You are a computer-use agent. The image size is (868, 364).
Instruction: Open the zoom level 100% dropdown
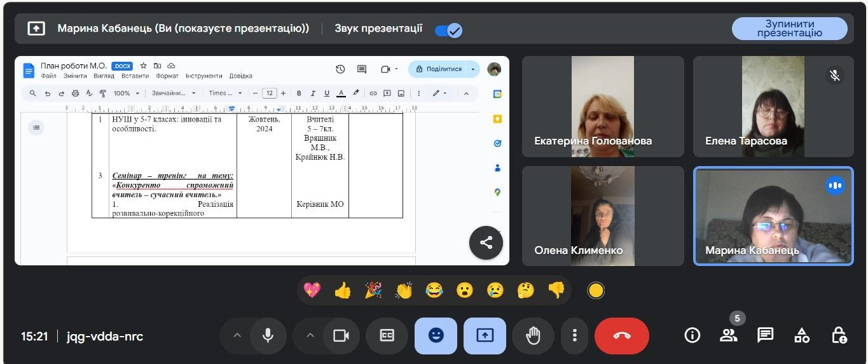click(x=126, y=94)
